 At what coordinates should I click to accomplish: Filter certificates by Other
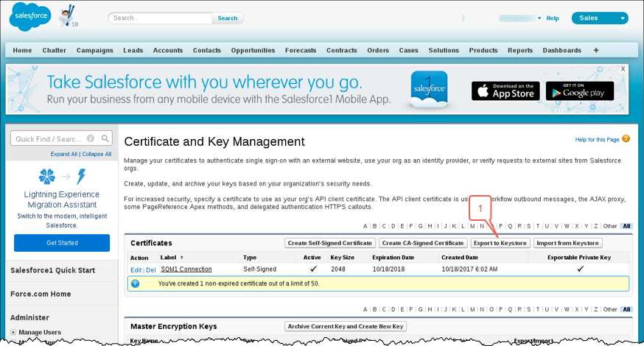[x=610, y=226]
